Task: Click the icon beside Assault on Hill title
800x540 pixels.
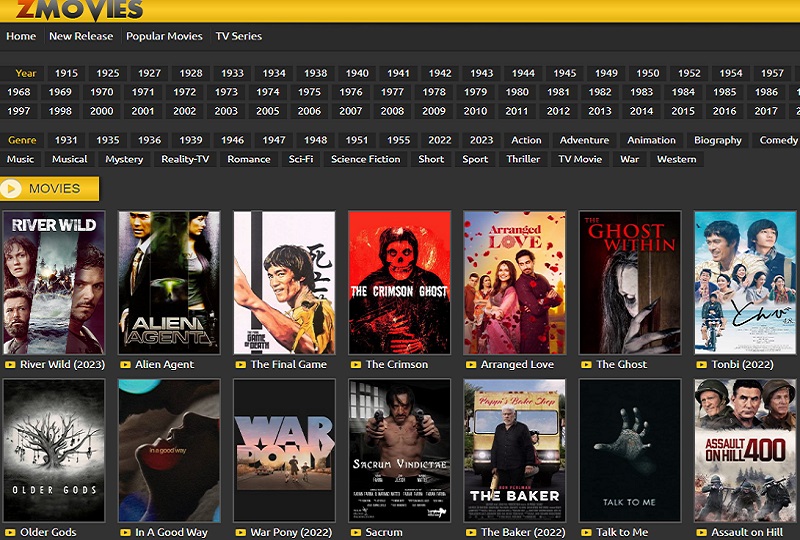Action: [702, 532]
